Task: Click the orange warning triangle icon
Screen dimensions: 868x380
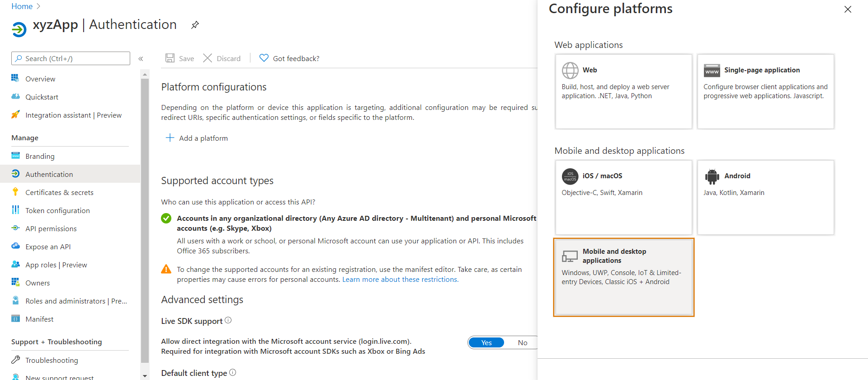Action: coord(166,269)
